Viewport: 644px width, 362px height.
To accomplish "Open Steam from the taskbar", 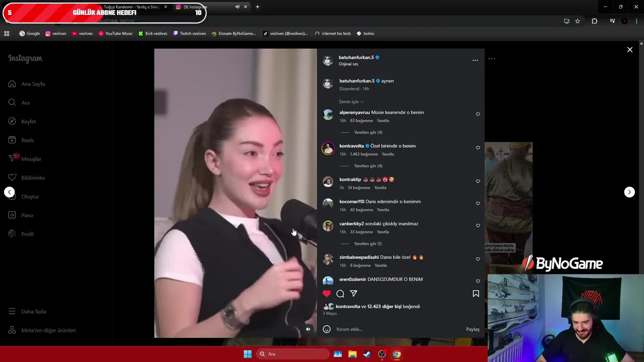I will pyautogui.click(x=367, y=354).
